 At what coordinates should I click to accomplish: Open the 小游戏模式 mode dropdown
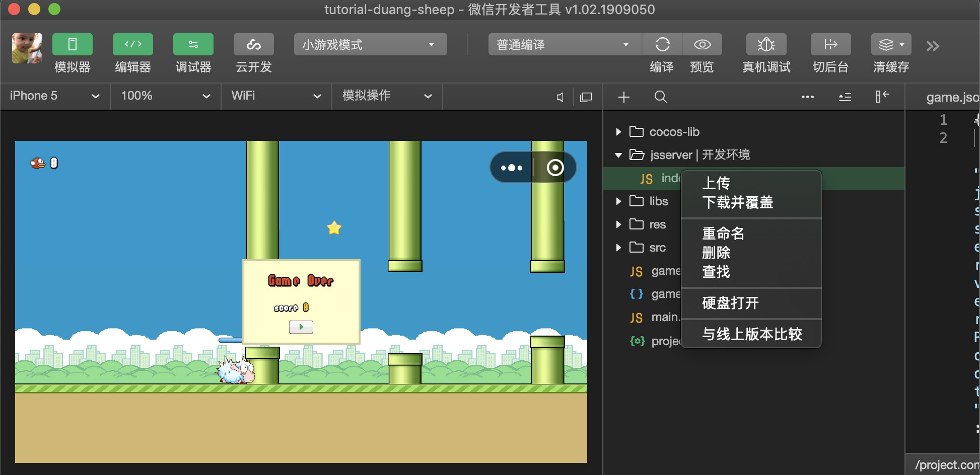[370, 45]
